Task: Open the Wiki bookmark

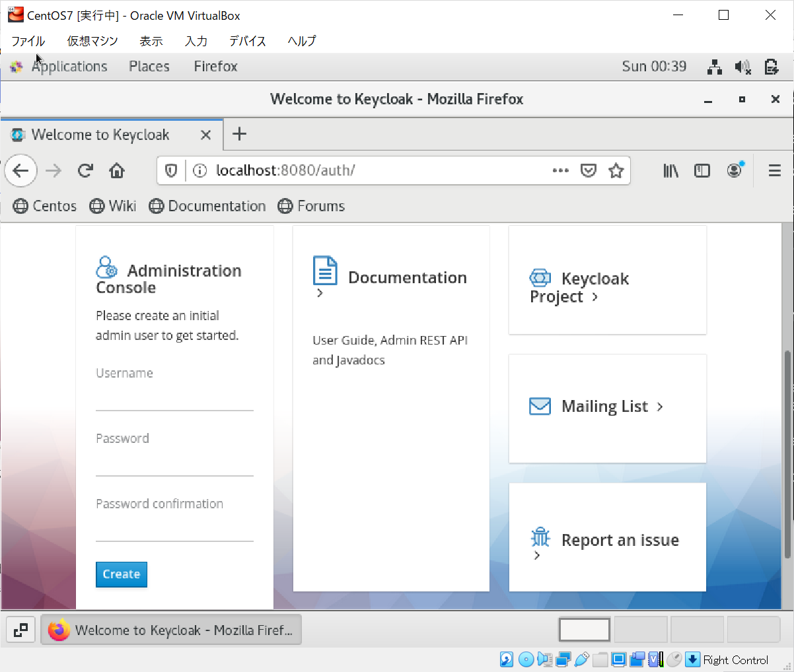Action: [x=113, y=206]
